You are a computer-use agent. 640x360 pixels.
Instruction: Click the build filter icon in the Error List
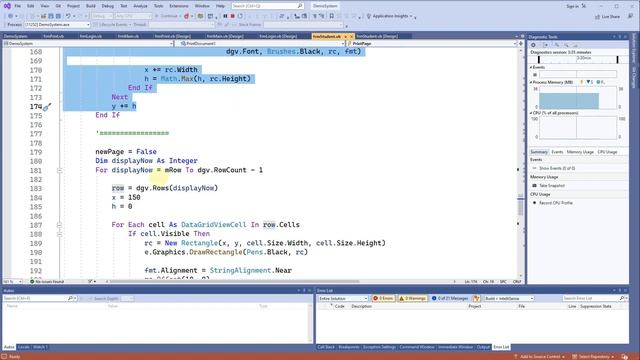pyautogui.click(x=476, y=298)
